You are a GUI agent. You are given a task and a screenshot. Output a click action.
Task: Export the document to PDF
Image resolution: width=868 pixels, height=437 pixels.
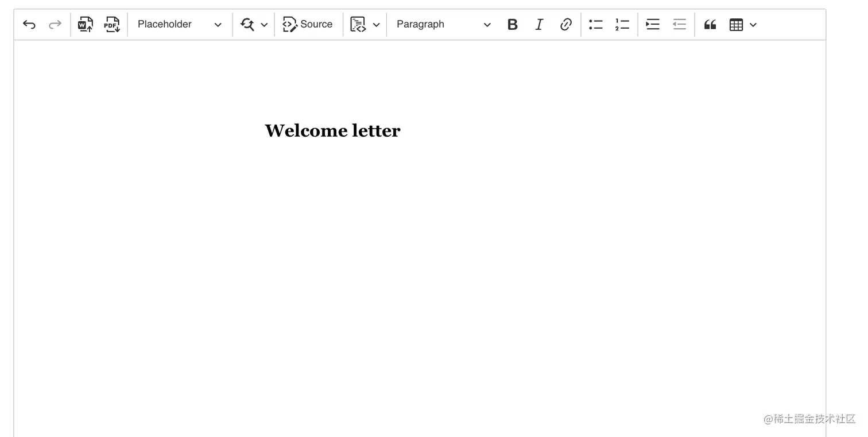(111, 24)
